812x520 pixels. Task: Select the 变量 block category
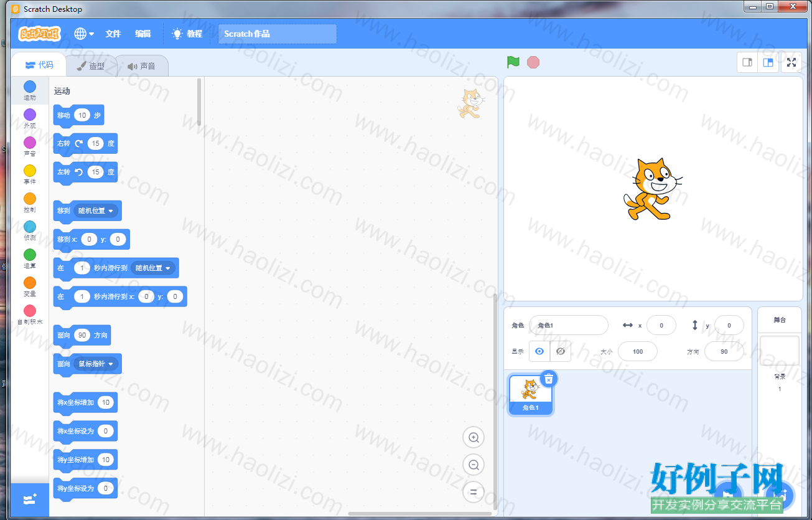[30, 286]
